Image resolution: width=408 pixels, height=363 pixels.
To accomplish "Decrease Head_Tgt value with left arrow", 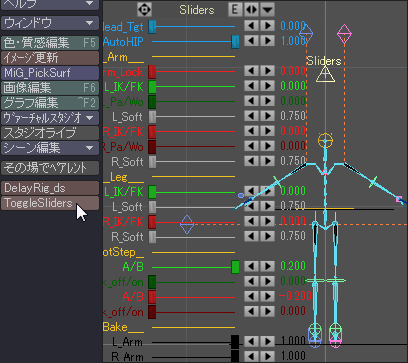I will point(251,26).
